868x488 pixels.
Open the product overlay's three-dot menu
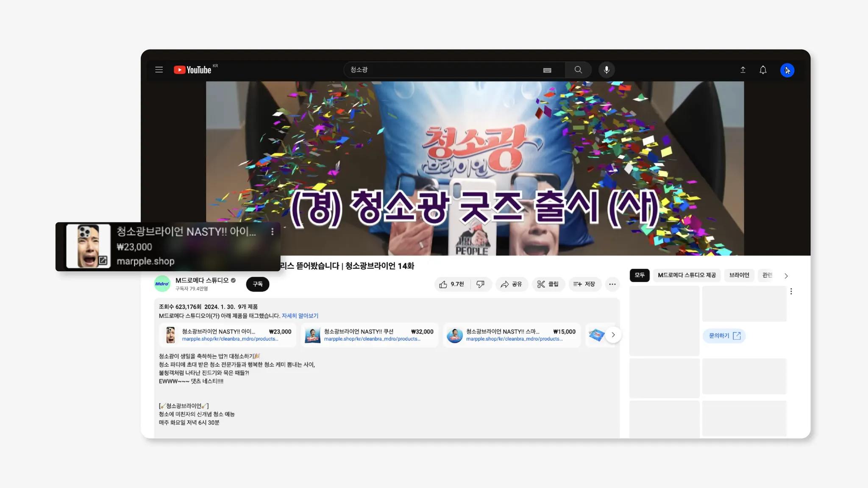(x=273, y=232)
